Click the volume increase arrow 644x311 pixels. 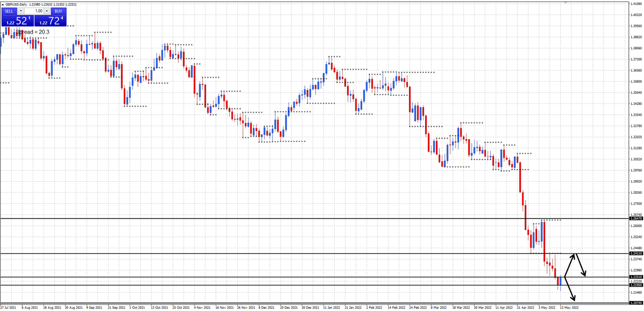(x=47, y=11)
